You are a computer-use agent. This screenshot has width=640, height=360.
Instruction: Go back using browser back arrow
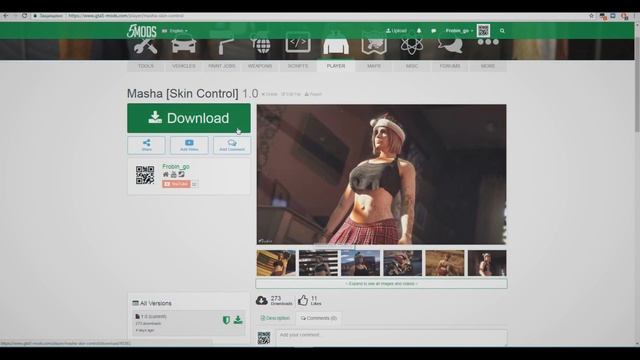(x=6, y=16)
